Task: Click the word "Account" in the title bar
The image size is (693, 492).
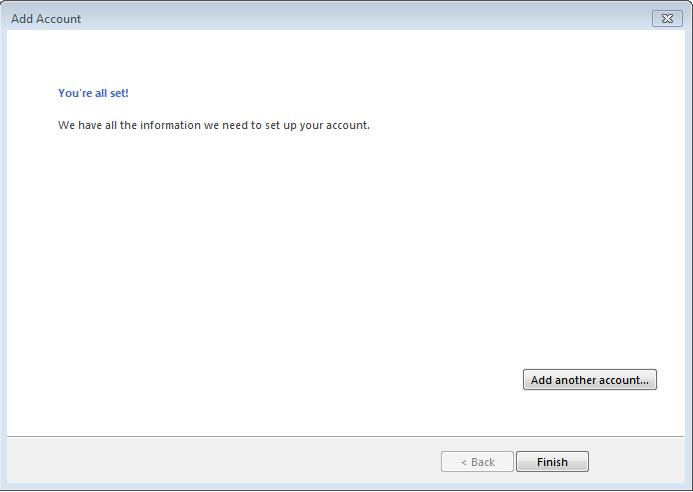Action: pyautogui.click(x=60, y=19)
